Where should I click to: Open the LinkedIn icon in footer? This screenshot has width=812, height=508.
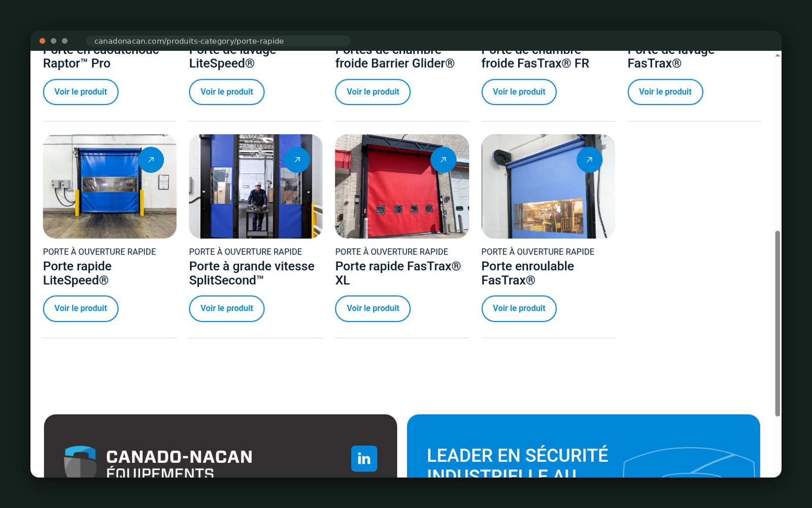(x=364, y=458)
